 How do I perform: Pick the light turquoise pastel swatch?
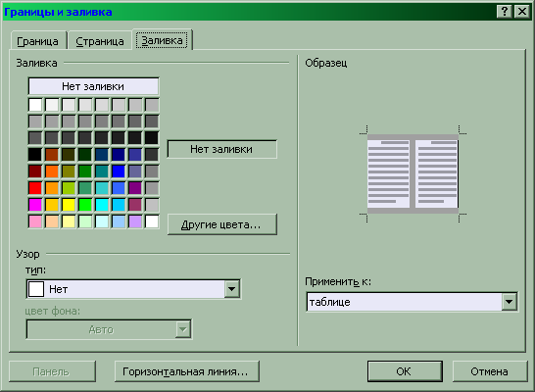pyautogui.click(x=102, y=221)
